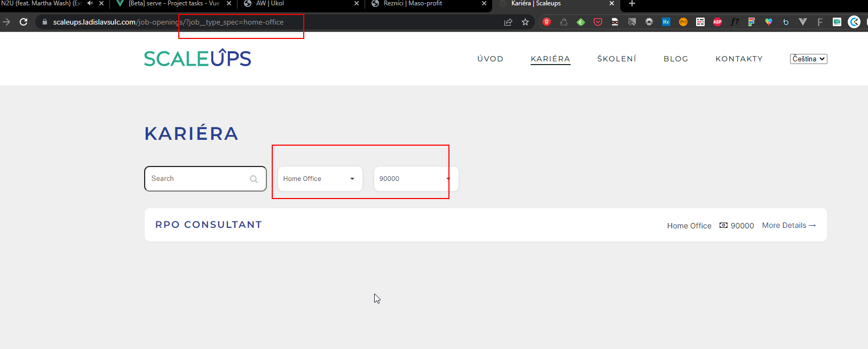Viewport: 868px width, 349px height.
Task: Mute the N2U tab audio icon
Action: click(x=90, y=4)
